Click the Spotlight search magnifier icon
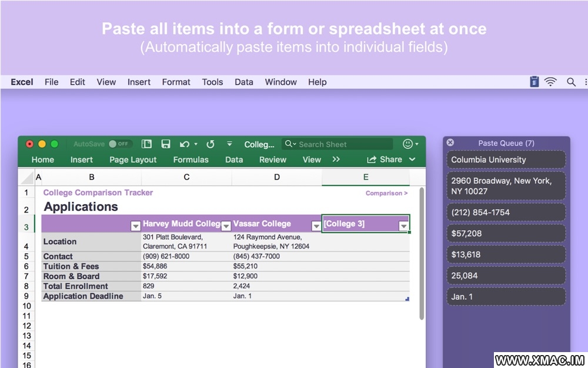 (571, 82)
